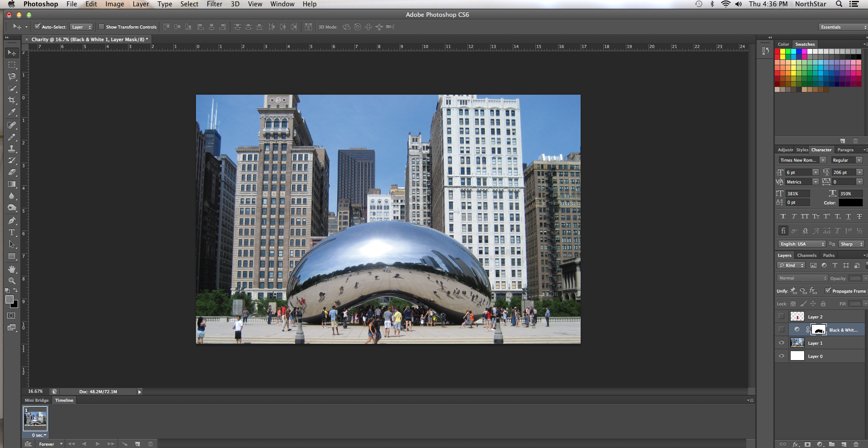This screenshot has height=448, width=868.
Task: Switch to the Paths tab
Action: (x=829, y=255)
